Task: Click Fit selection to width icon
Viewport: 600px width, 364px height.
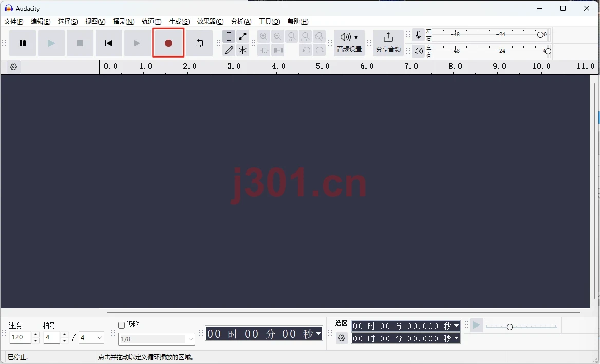Action: pos(292,36)
